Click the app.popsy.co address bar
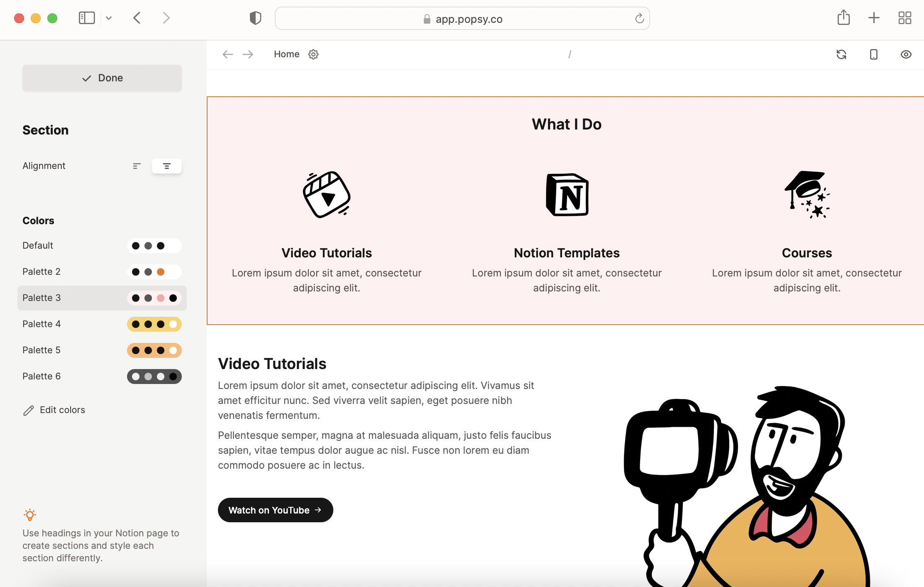Image resolution: width=924 pixels, height=587 pixels. pos(462,19)
